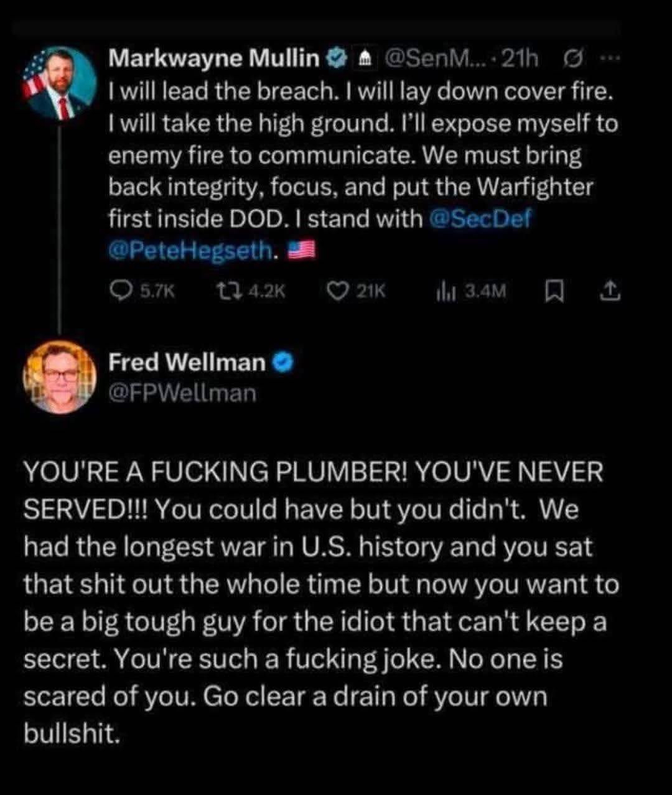The width and height of the screenshot is (672, 795).
Task: Open Markwayne Mullin's profile picture
Action: pos(60,83)
